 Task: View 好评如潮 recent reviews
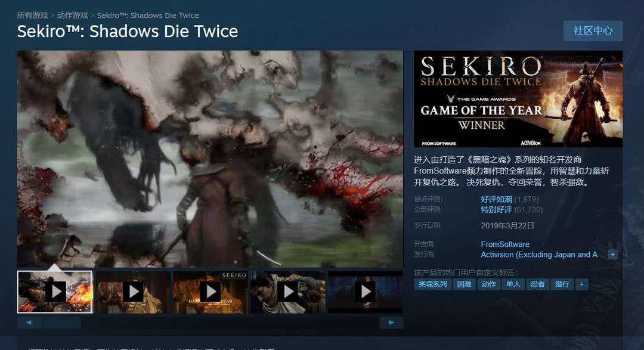pos(496,199)
